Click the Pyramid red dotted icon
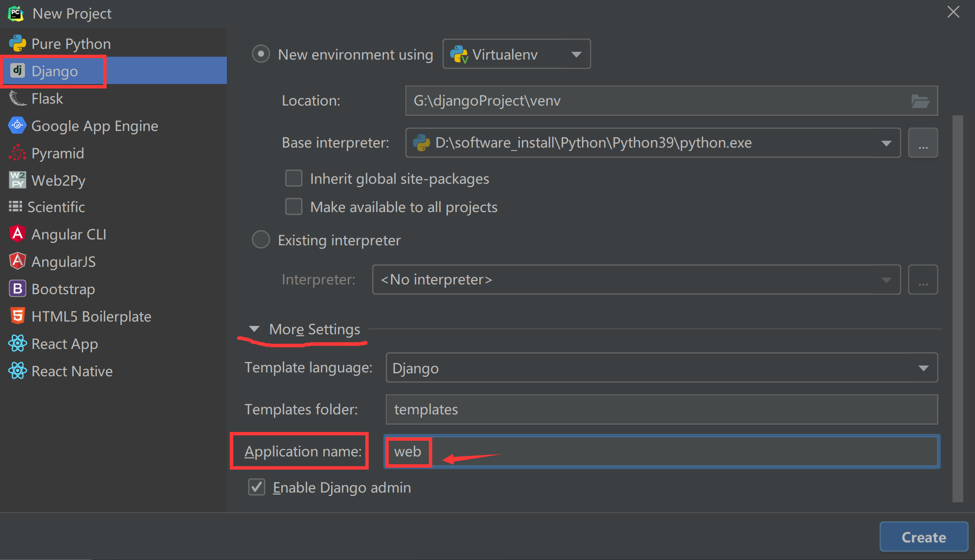The width and height of the screenshot is (975, 560). 18,153
